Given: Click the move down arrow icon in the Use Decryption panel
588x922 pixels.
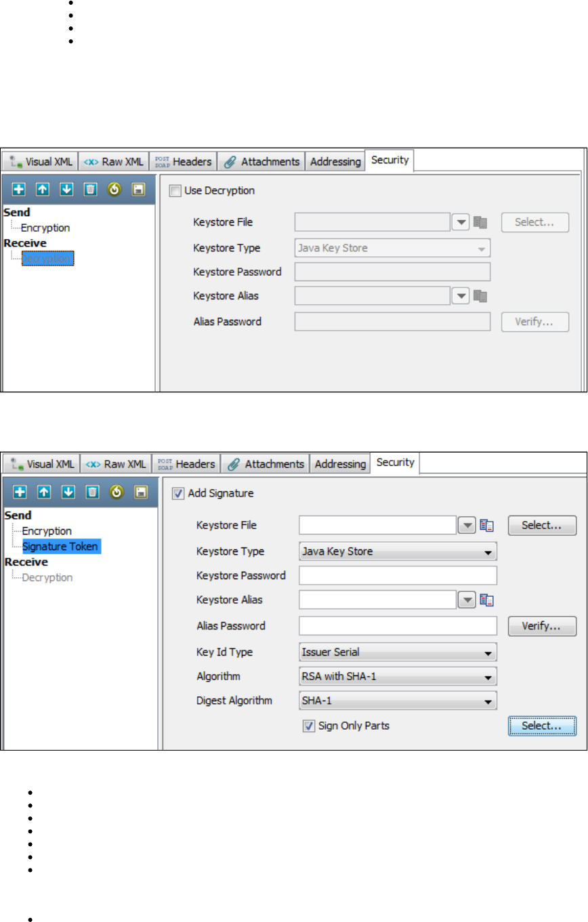Looking at the screenshot, I should pos(66,189).
